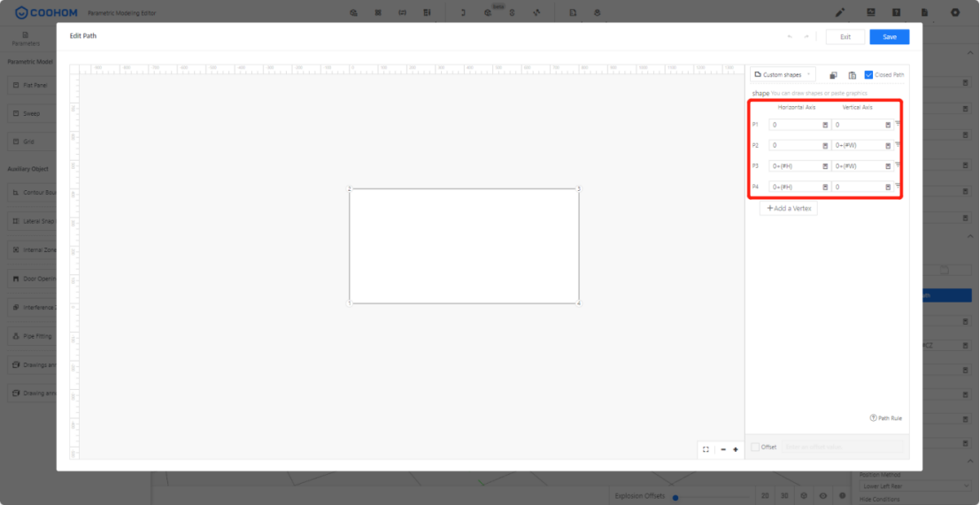Open the Lower Left Rear position dropdown
Image resolution: width=980 pixels, height=505 pixels.
click(x=914, y=486)
